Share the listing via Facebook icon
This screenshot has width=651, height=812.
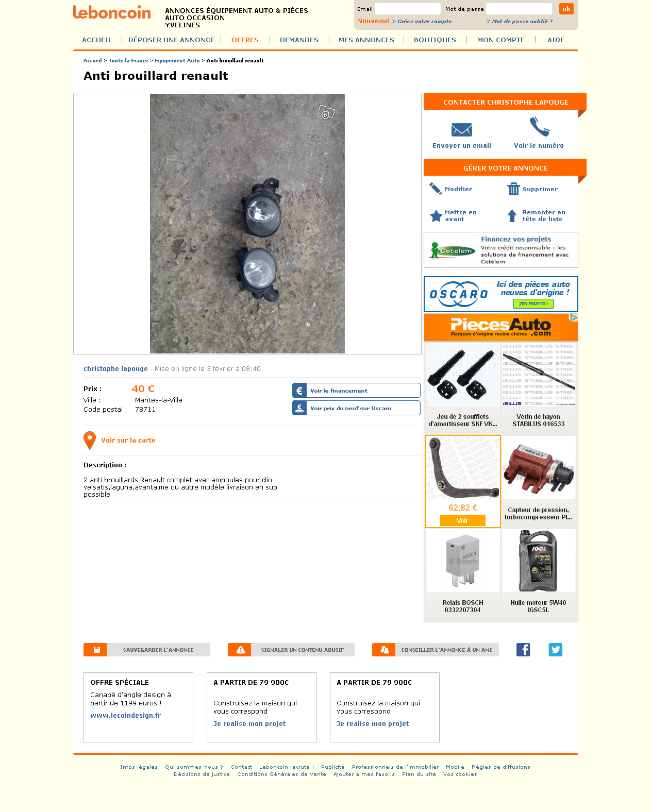pyautogui.click(x=523, y=650)
